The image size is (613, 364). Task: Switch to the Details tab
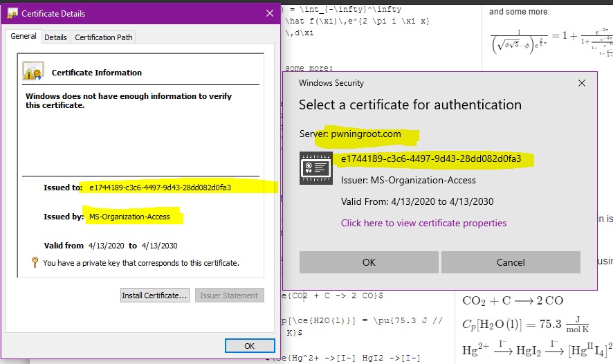point(55,37)
